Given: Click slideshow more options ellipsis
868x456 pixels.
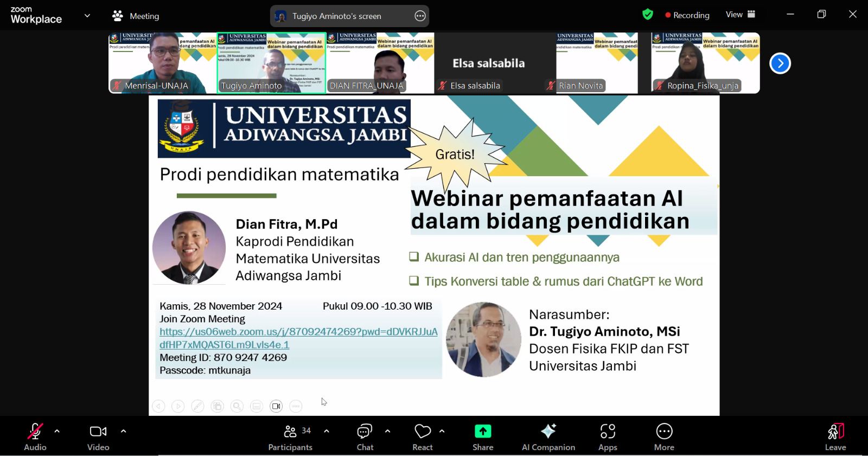Looking at the screenshot, I should [296, 406].
